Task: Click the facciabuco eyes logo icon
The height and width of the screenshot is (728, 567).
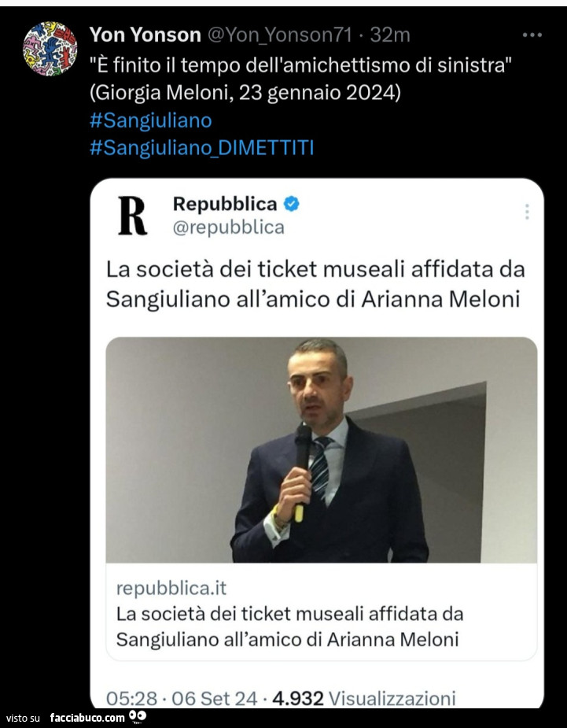Action: point(138,716)
